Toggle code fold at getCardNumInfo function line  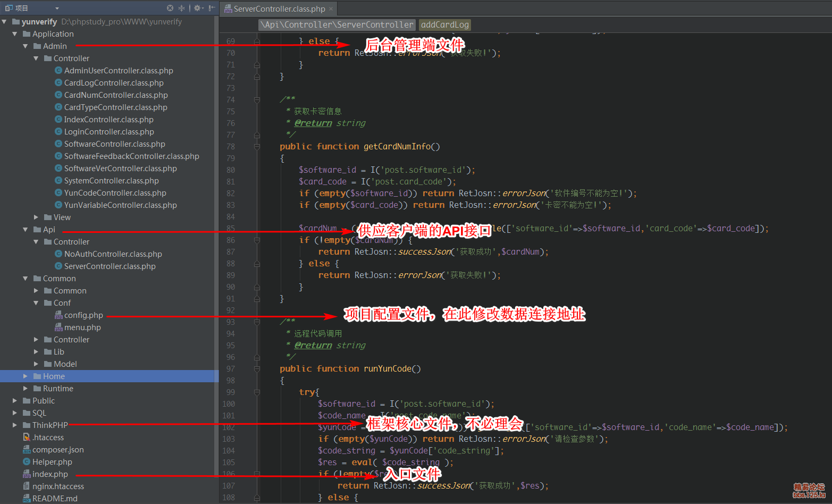[x=257, y=147]
